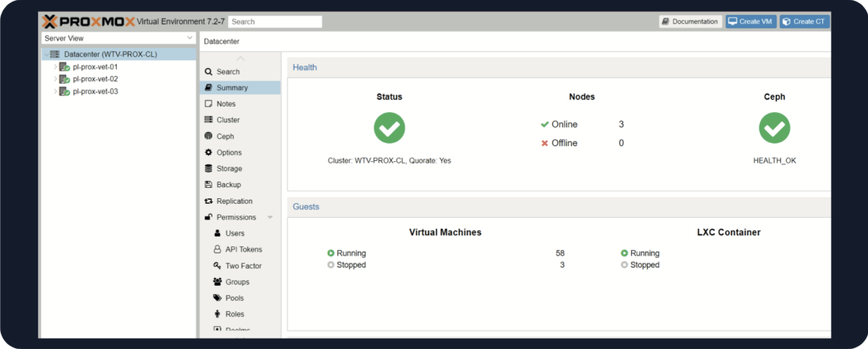This screenshot has height=349, width=868.
Task: Click the green Ceph health checkmark icon
Action: pos(775,128)
